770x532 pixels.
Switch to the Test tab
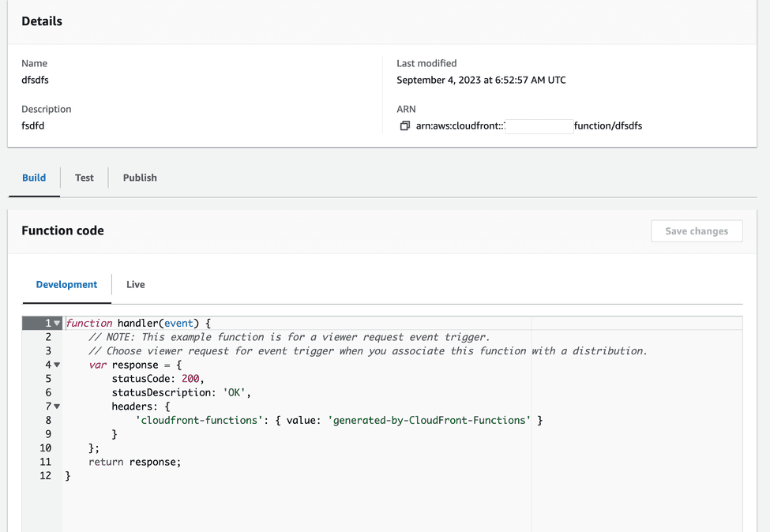click(x=84, y=178)
